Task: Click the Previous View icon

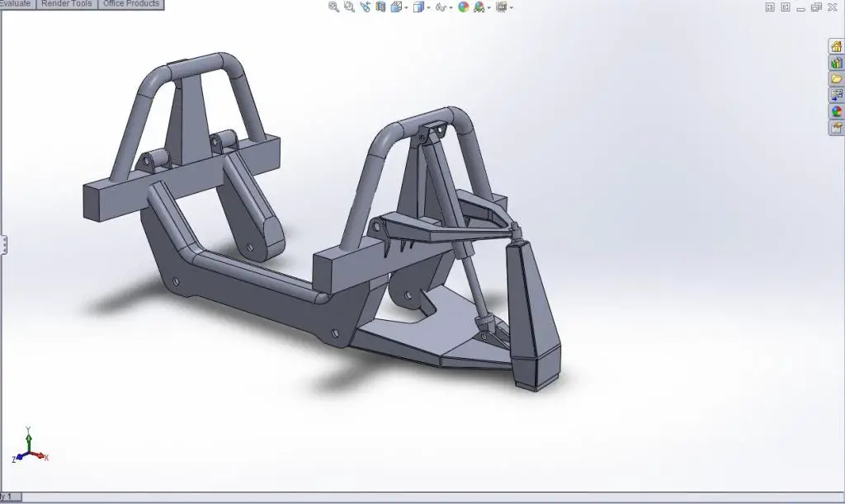Action: pos(366,7)
